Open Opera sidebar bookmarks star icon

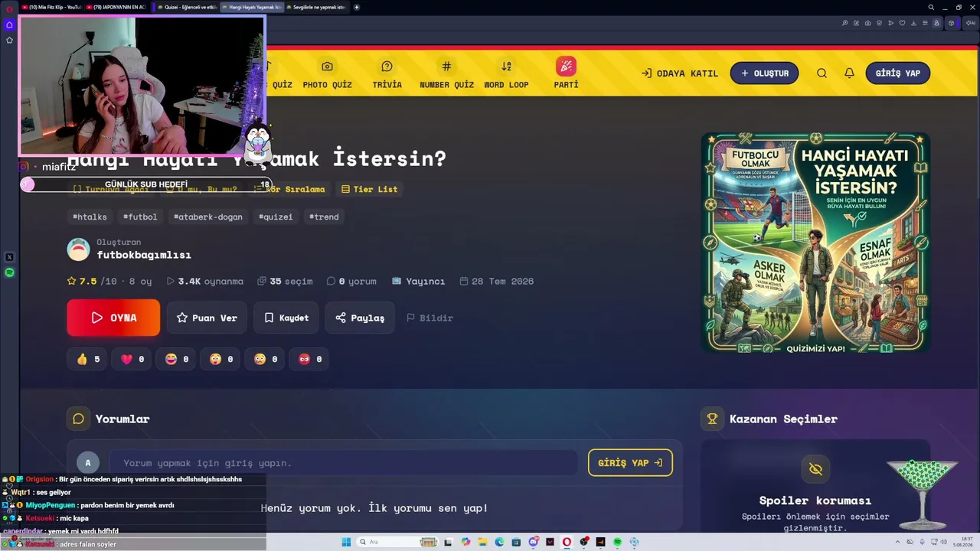point(9,40)
